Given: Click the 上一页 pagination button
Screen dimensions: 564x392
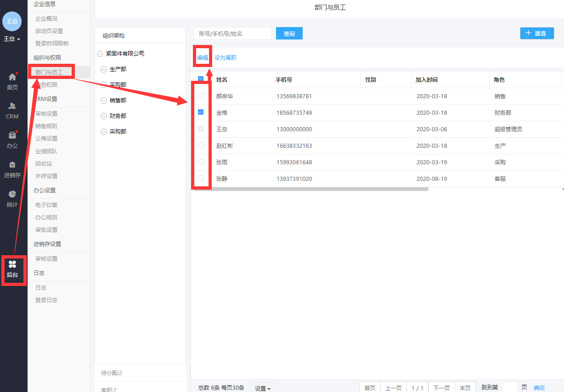Looking at the screenshot, I should tap(394, 388).
